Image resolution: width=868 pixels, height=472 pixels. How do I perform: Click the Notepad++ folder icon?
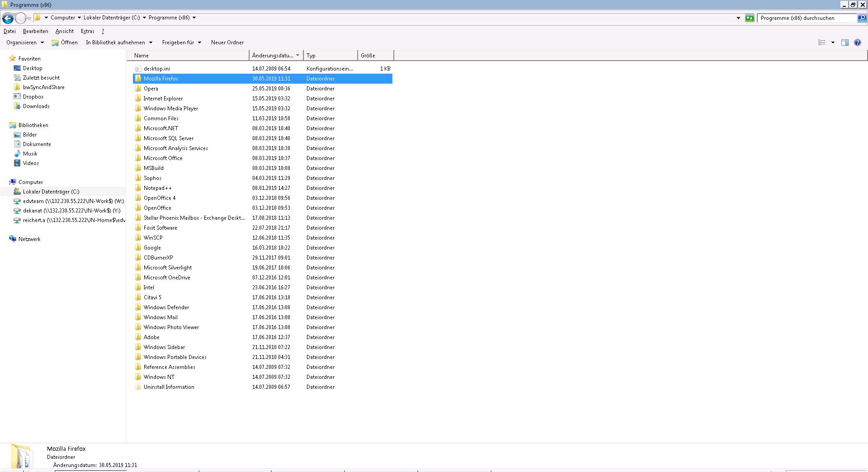(x=138, y=188)
